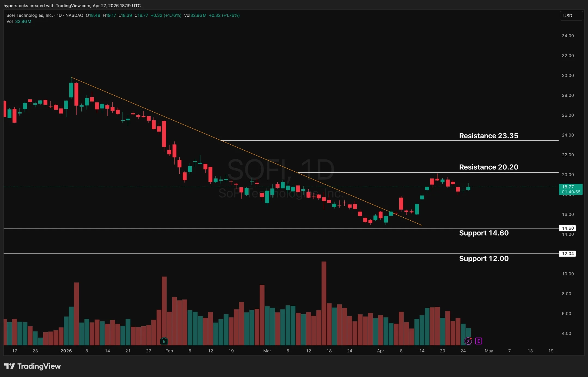Click the 4.00 price axis label
The width and height of the screenshot is (588, 377).
[x=566, y=333]
